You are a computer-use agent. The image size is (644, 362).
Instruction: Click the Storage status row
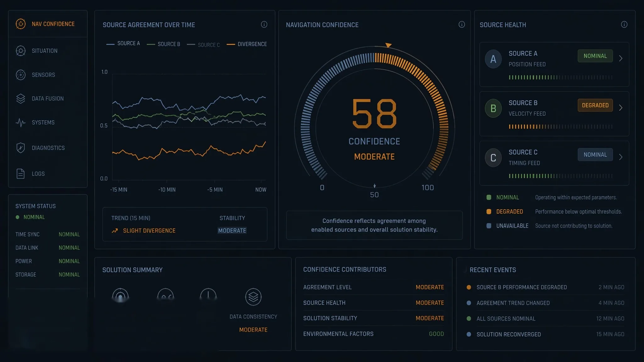(x=47, y=275)
